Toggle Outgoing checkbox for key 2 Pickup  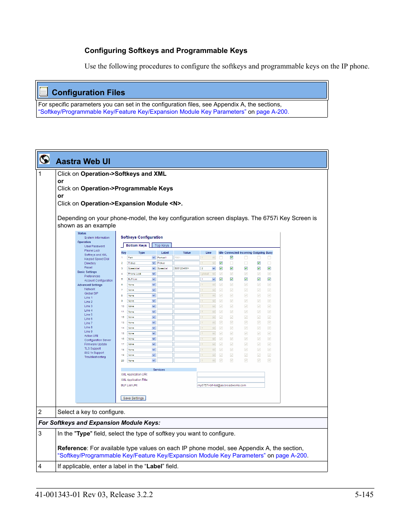[259, 263]
